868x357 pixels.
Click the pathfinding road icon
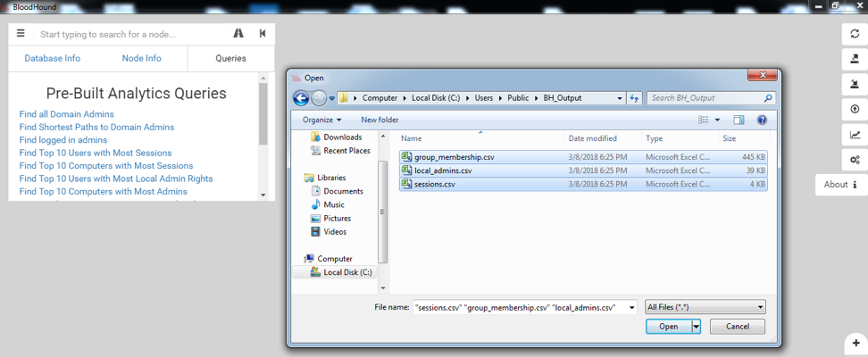tap(238, 34)
